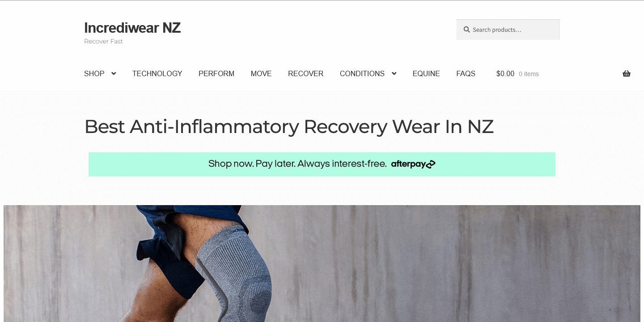Click the search magnifier icon
644x322 pixels.
click(466, 30)
